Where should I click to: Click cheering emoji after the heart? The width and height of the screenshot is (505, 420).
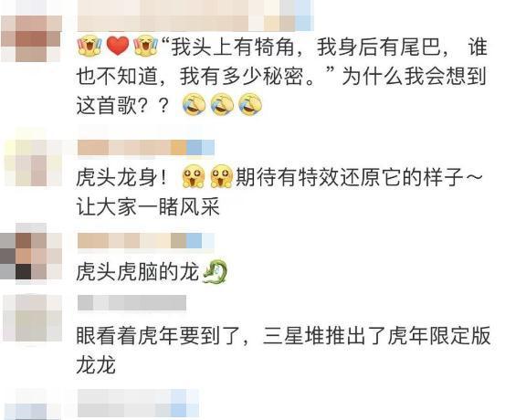[x=146, y=46]
